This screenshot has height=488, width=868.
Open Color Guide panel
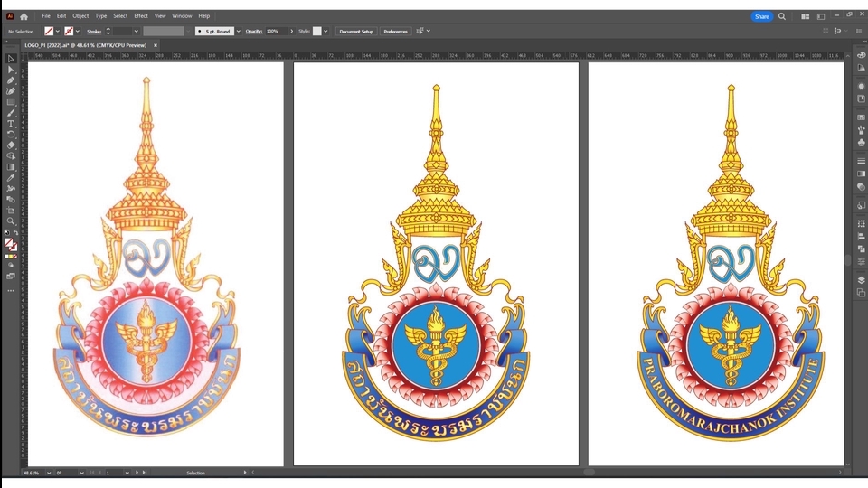point(861,68)
